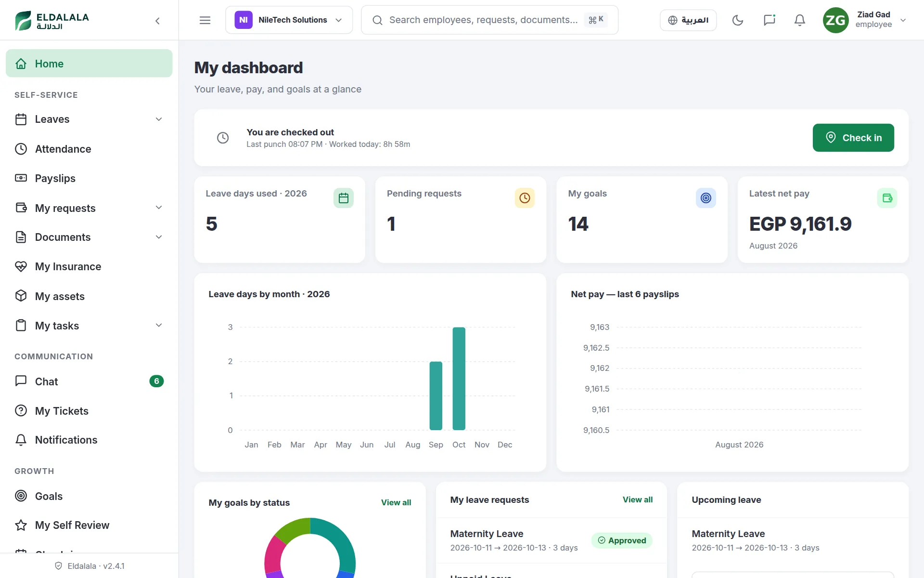The height and width of the screenshot is (578, 924).
Task: Click the clock icon on Pending requests card
Action: click(525, 198)
